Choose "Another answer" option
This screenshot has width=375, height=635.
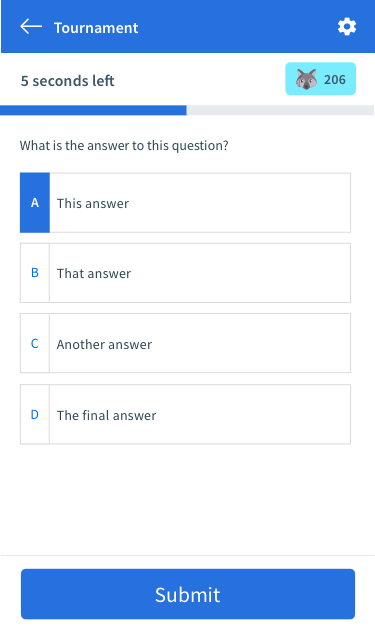tap(185, 343)
